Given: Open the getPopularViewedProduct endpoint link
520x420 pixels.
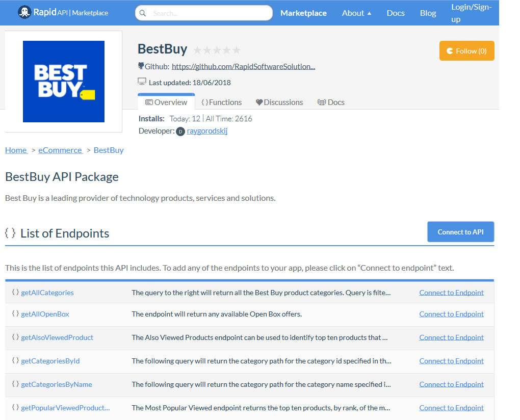Looking at the screenshot, I should pos(65,408).
